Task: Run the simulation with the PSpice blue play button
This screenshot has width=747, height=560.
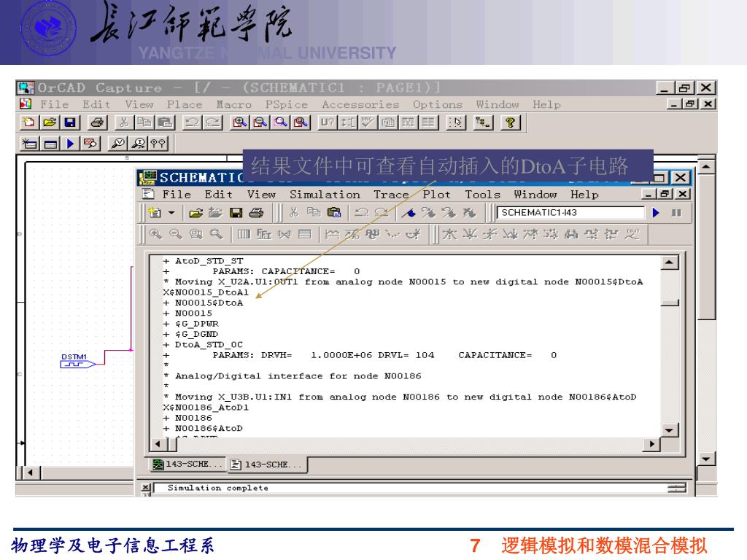Action: [x=656, y=212]
